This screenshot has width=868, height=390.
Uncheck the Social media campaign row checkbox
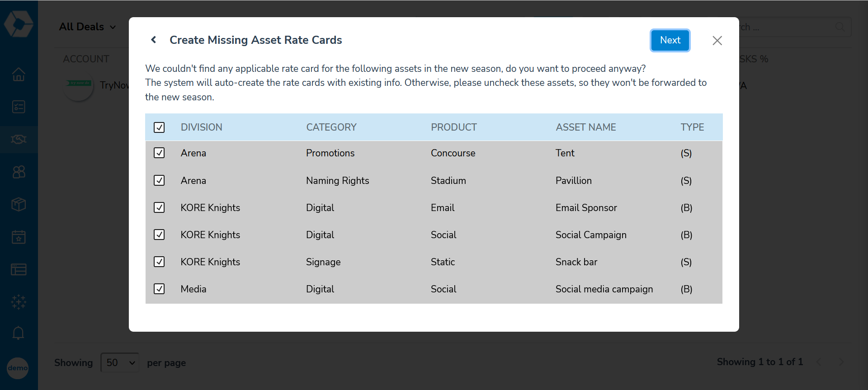point(159,289)
